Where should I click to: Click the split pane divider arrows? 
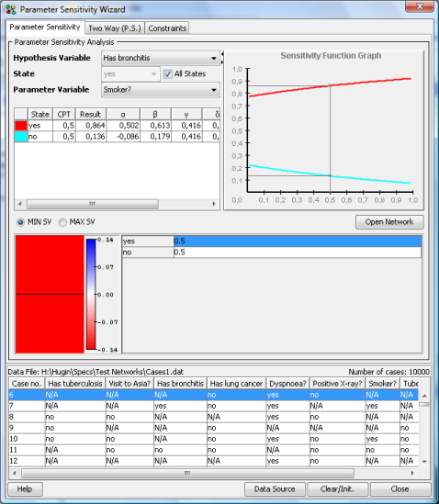(x=222, y=58)
